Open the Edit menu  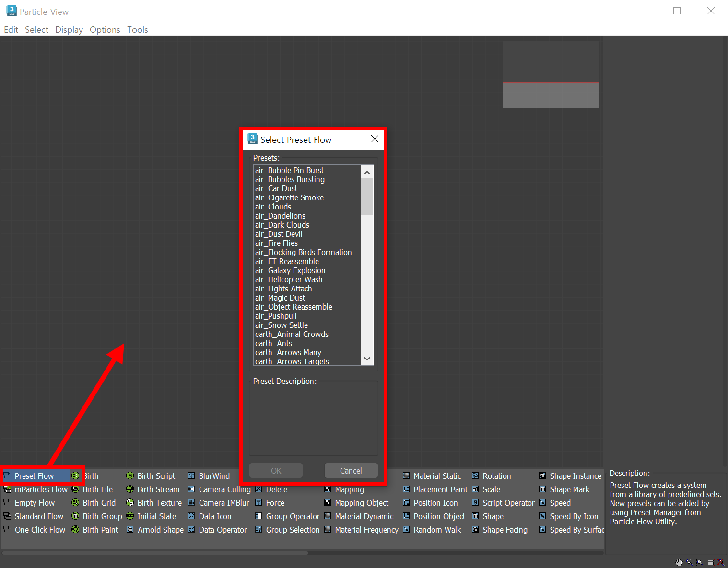pyautogui.click(x=11, y=30)
